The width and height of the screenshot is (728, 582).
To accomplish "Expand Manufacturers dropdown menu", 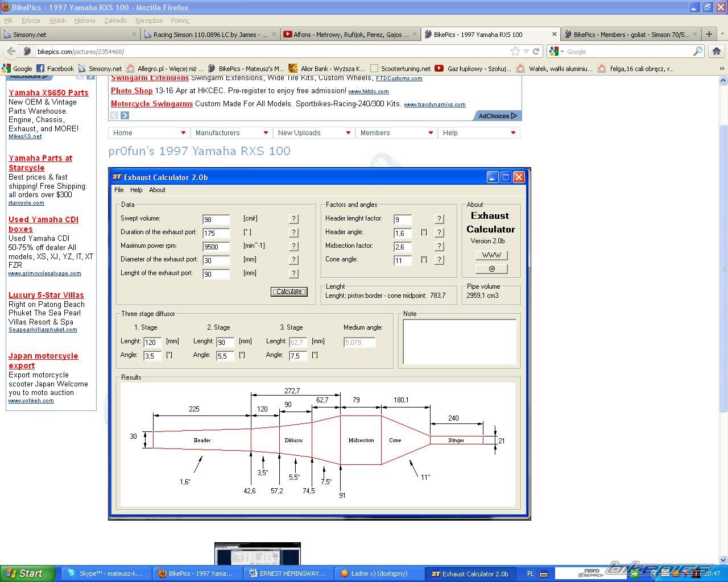I will pyautogui.click(x=266, y=133).
